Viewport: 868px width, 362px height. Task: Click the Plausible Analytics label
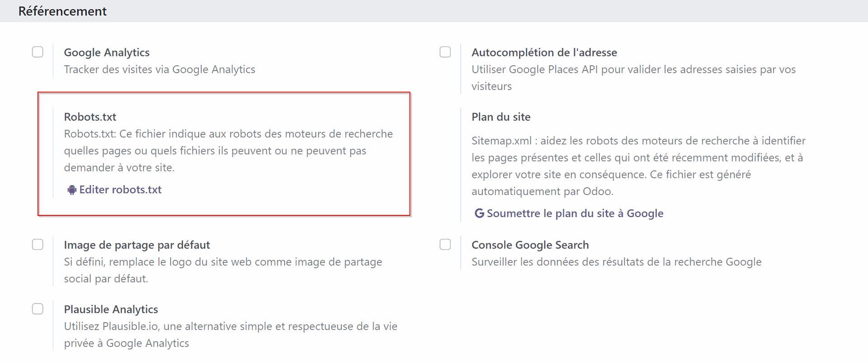click(x=111, y=310)
